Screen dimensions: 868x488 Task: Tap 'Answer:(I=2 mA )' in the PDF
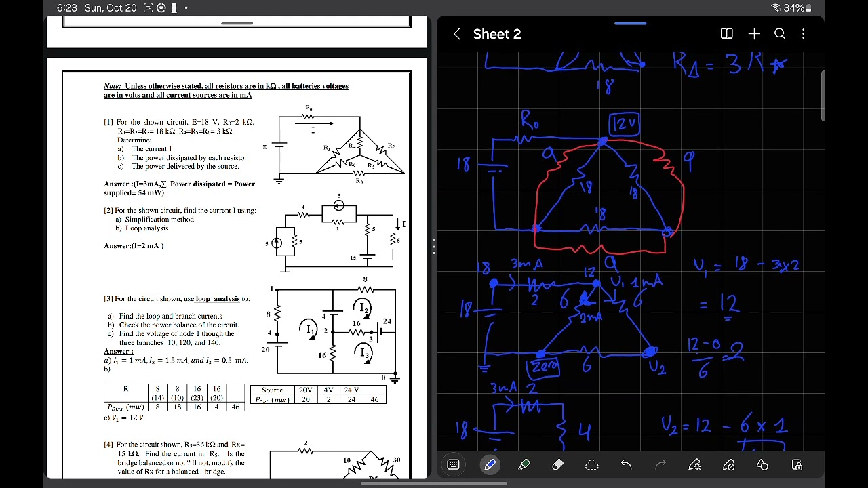pyautogui.click(x=134, y=245)
